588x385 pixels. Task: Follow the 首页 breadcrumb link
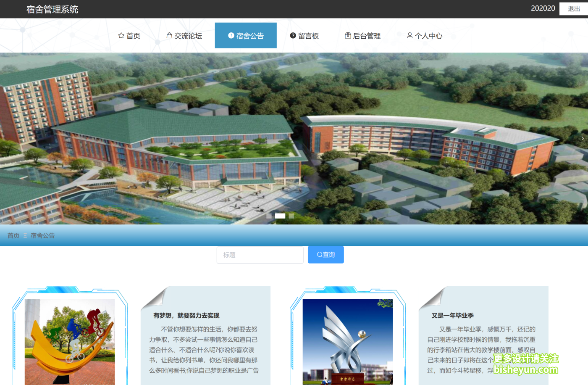pyautogui.click(x=13, y=235)
